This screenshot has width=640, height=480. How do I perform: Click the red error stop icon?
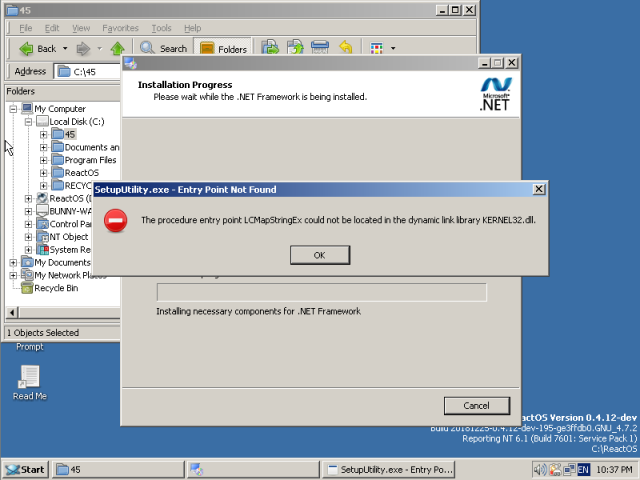pyautogui.click(x=116, y=220)
